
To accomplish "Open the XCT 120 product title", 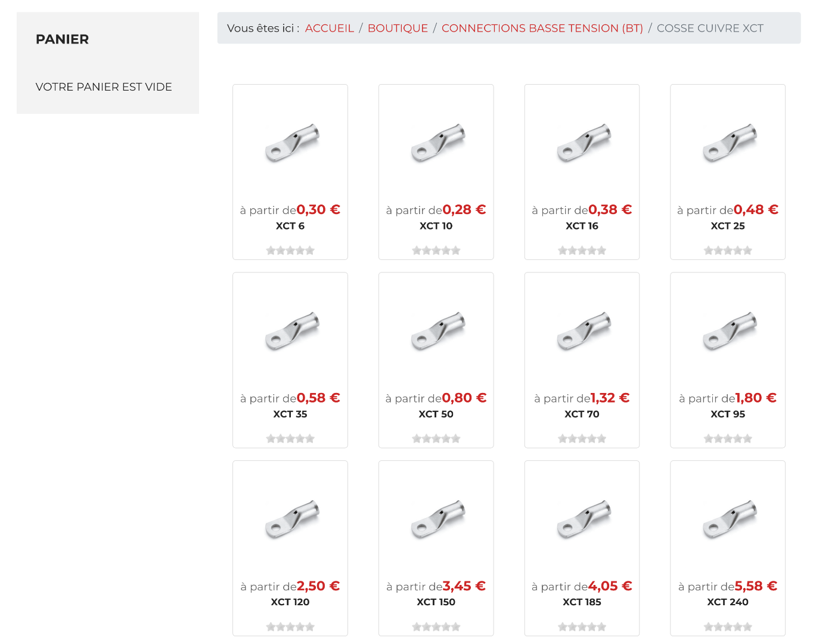I will [x=290, y=602].
